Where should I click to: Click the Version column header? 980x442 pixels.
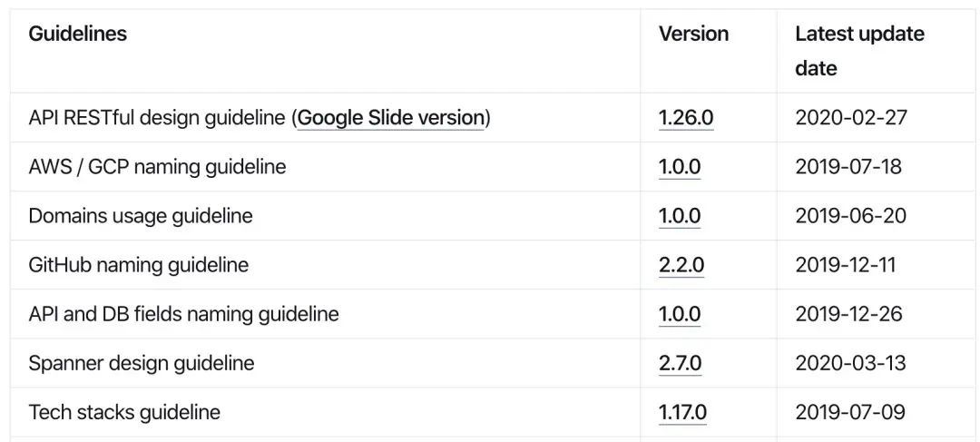point(693,34)
